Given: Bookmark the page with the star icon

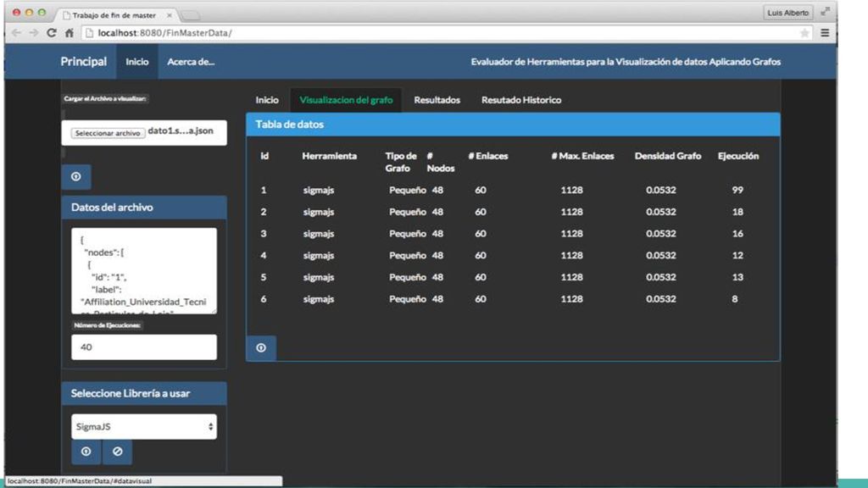Looking at the screenshot, I should (x=804, y=33).
